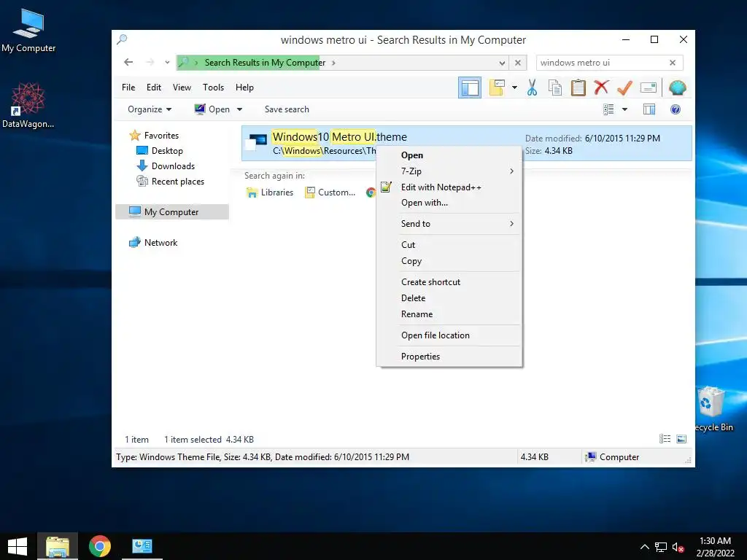Clear the search box with X
The height and width of the screenshot is (560, 747).
tap(672, 63)
